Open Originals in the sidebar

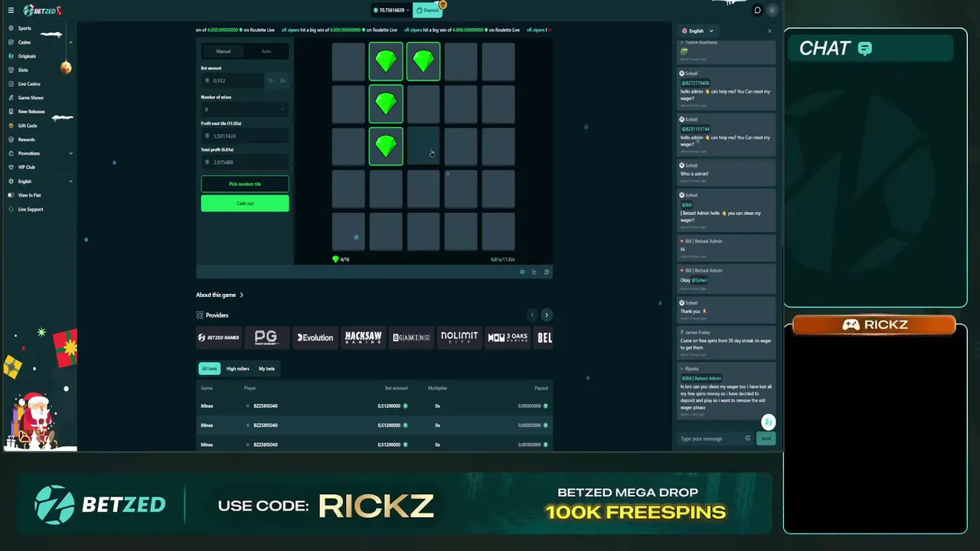[x=27, y=56]
